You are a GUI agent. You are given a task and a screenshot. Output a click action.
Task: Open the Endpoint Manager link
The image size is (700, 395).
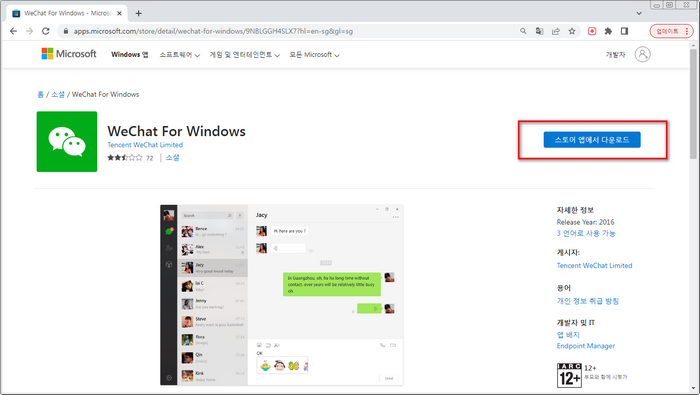(x=586, y=346)
